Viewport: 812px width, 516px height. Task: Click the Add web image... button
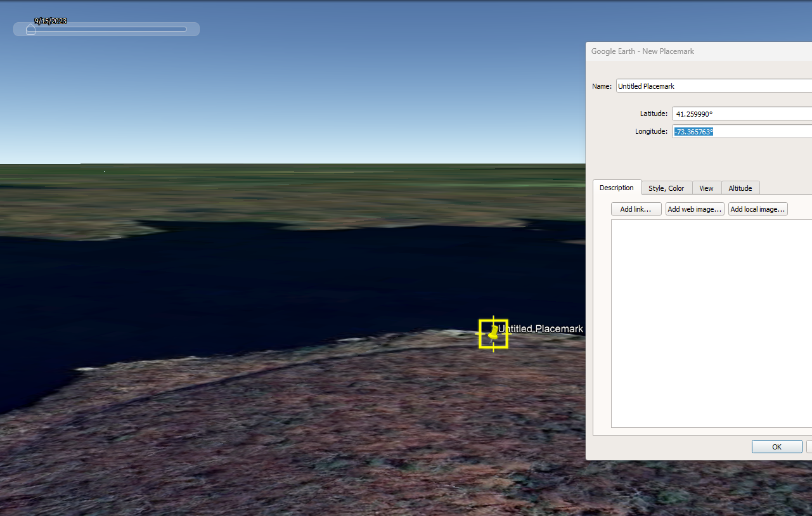click(695, 209)
